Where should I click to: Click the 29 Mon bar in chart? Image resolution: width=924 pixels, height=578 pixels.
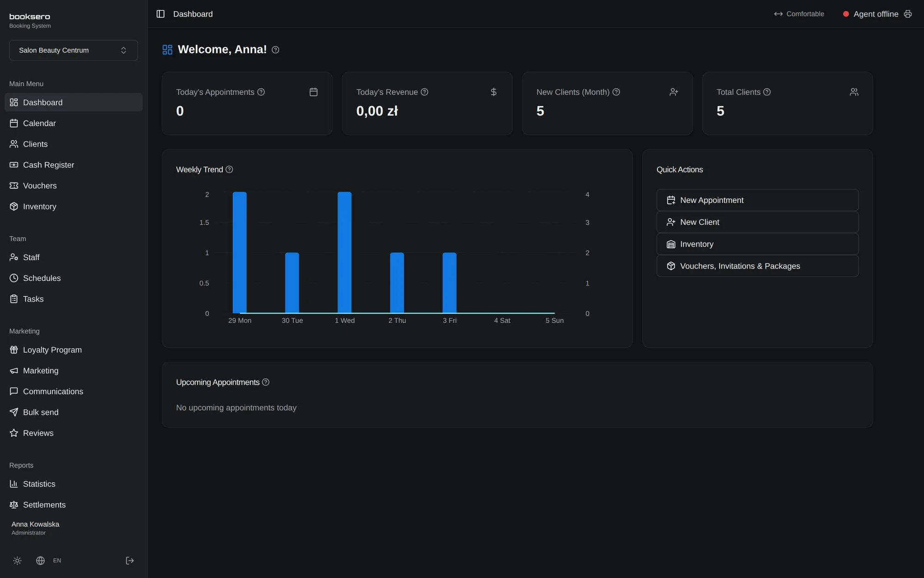pos(240,252)
